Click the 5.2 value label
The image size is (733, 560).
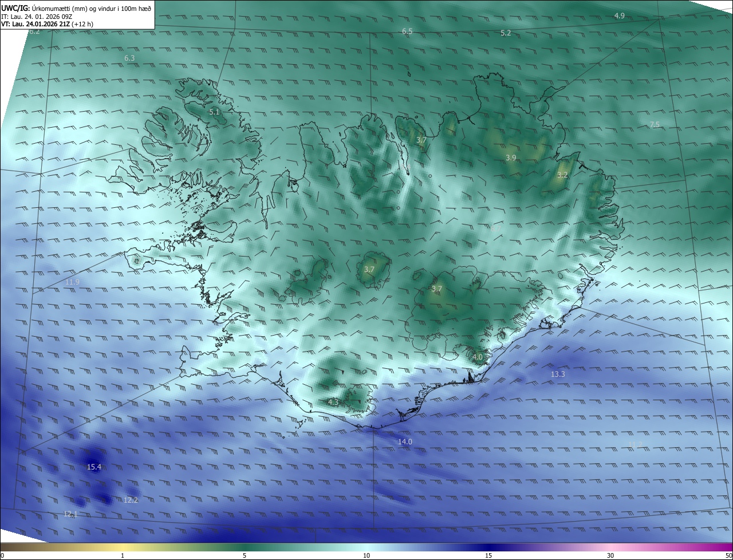coord(506,33)
